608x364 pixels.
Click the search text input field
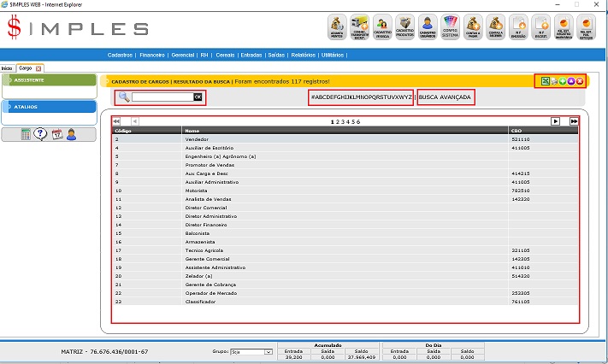162,97
